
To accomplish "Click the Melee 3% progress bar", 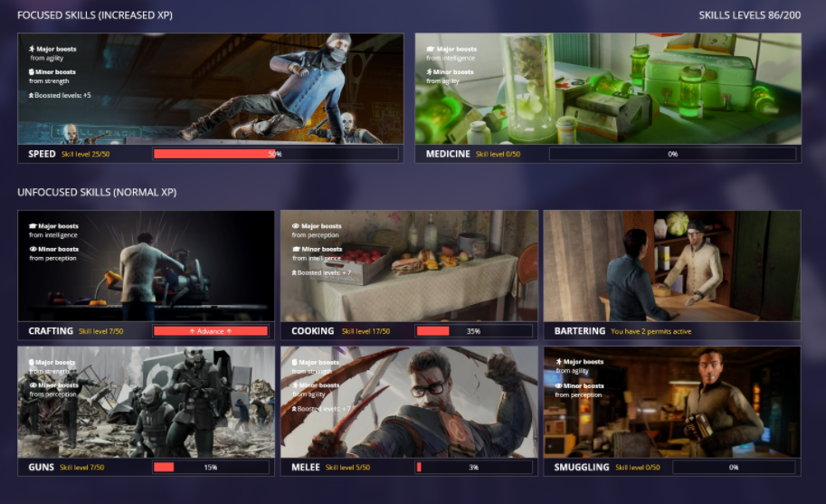I will click(x=473, y=467).
